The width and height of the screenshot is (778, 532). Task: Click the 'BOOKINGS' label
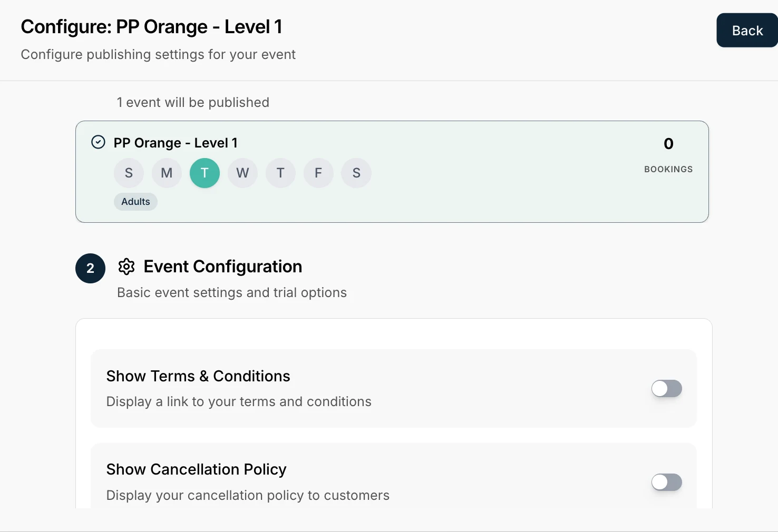[668, 169]
